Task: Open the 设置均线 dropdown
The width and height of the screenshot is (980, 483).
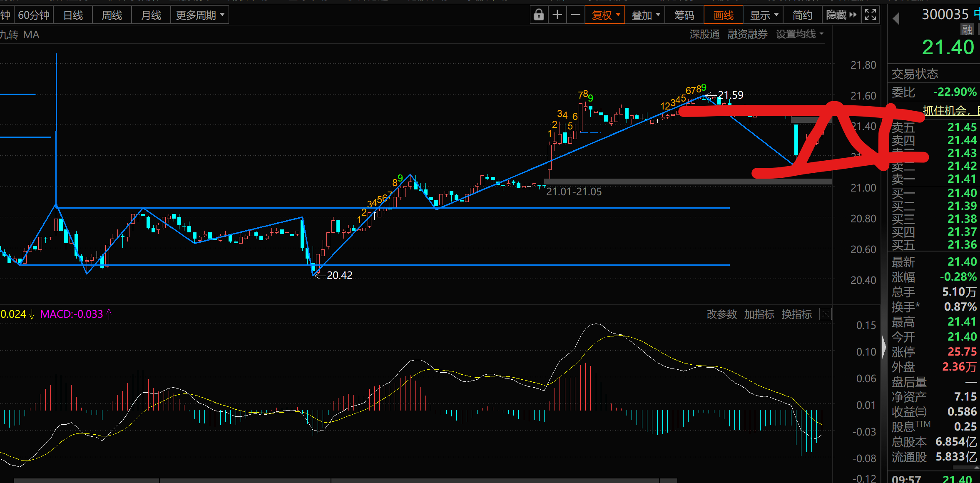Action: click(799, 34)
